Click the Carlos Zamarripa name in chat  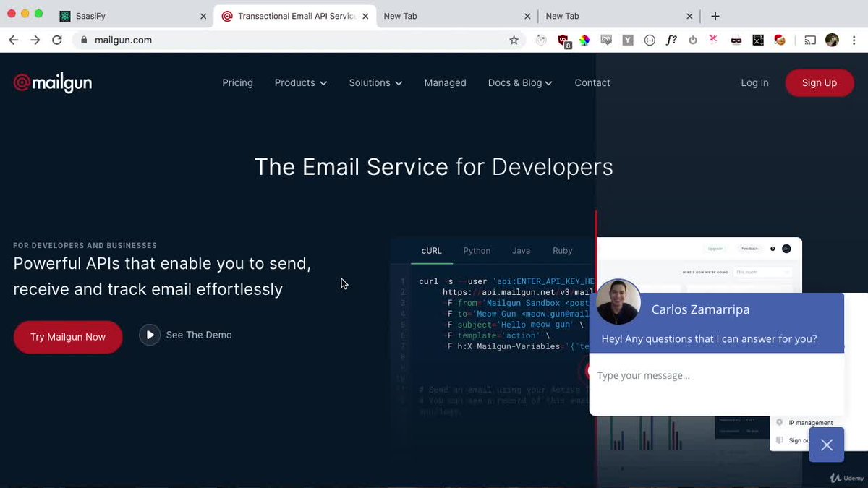coord(700,309)
